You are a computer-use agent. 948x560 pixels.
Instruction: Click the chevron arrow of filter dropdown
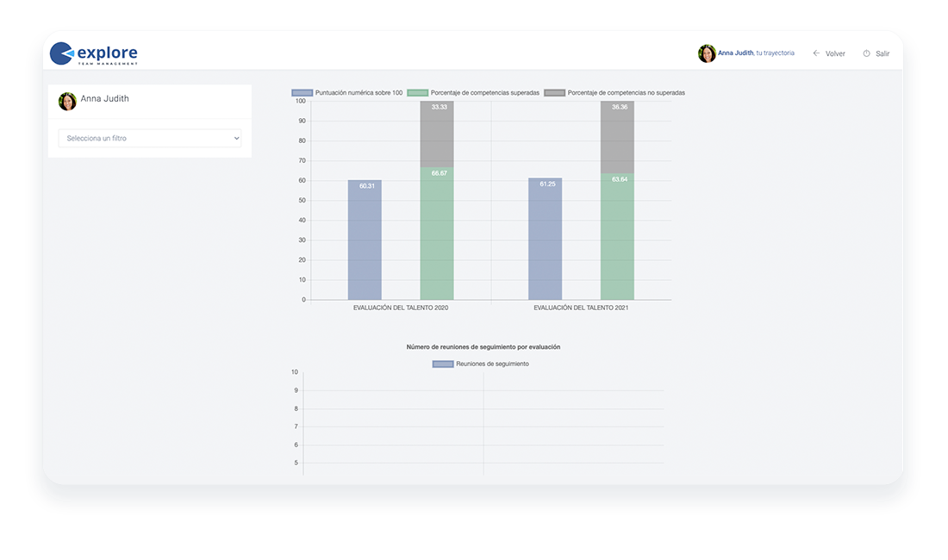[236, 138]
